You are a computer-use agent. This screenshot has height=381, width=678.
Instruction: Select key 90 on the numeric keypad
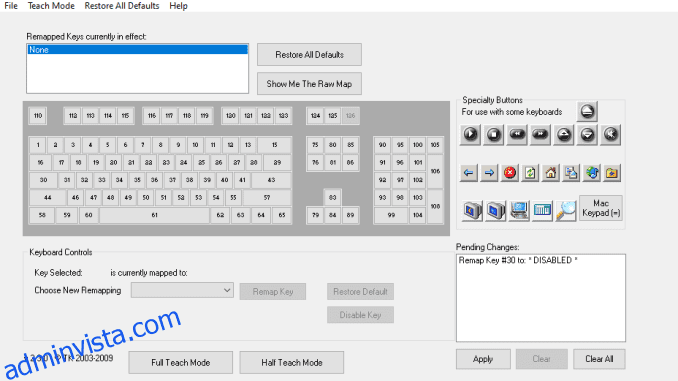click(382, 145)
